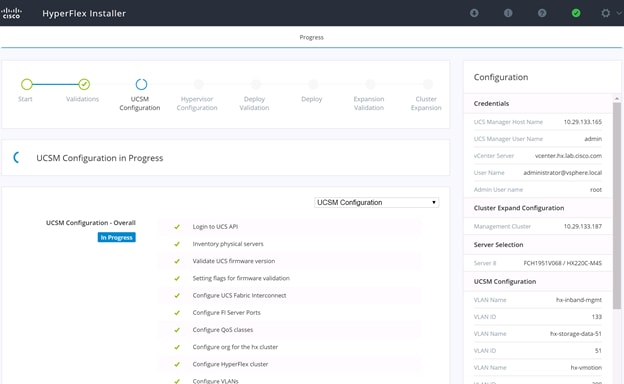
Task: Click the hx-storage-data-51 VLAN name
Action: 576,334
